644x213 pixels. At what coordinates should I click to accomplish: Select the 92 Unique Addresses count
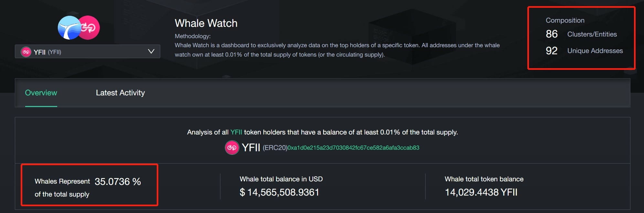552,51
